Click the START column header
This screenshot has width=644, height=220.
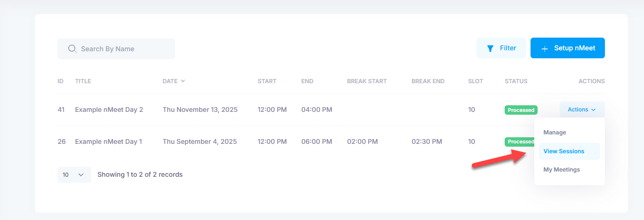tap(266, 81)
